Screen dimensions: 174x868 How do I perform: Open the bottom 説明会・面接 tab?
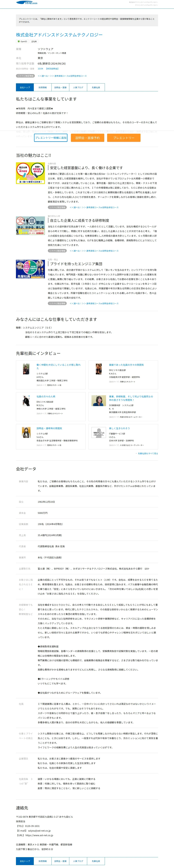60,861
